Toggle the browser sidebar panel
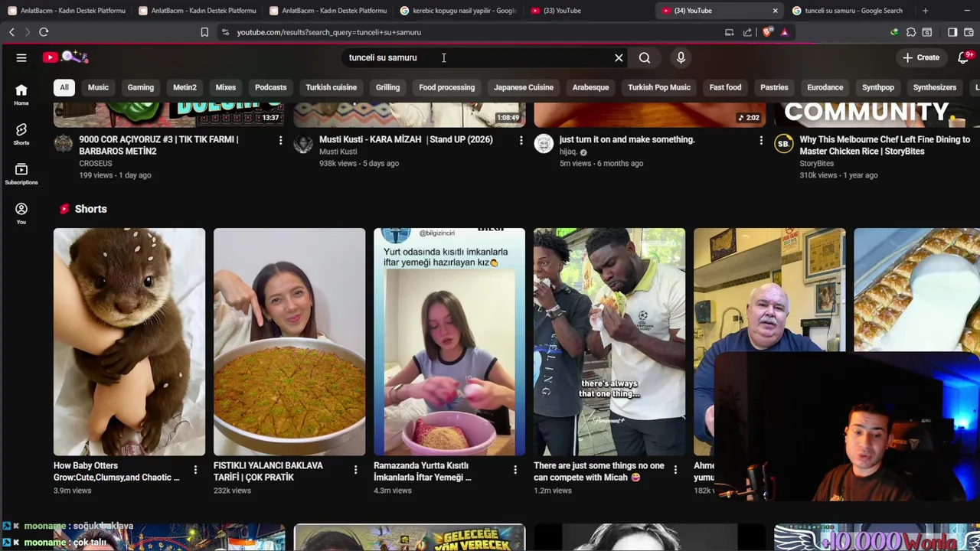This screenshot has height=551, width=980. [x=952, y=32]
